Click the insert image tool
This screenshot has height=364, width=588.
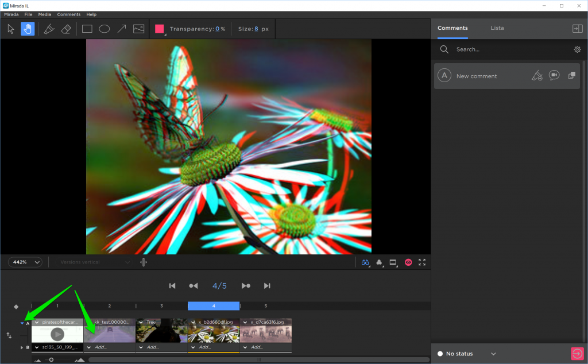point(139,29)
